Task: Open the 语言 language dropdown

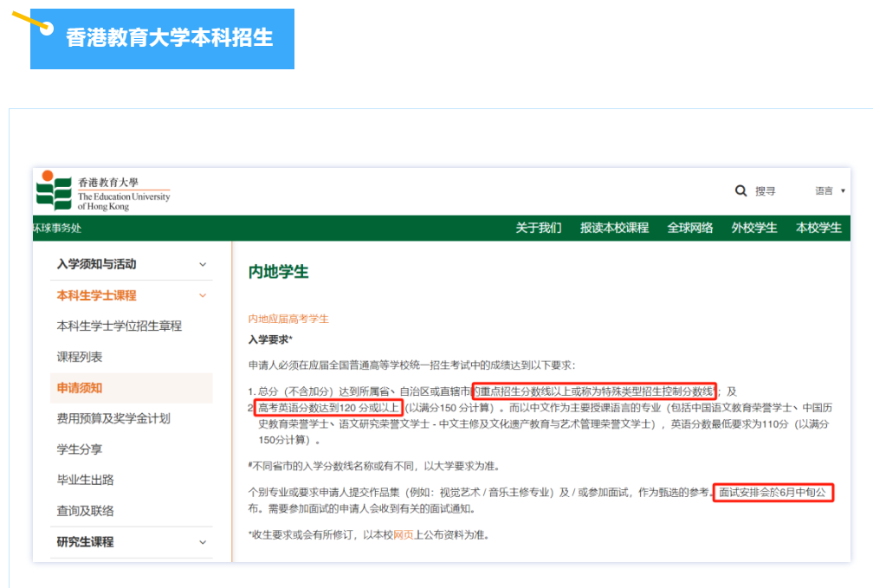Action: (830, 191)
